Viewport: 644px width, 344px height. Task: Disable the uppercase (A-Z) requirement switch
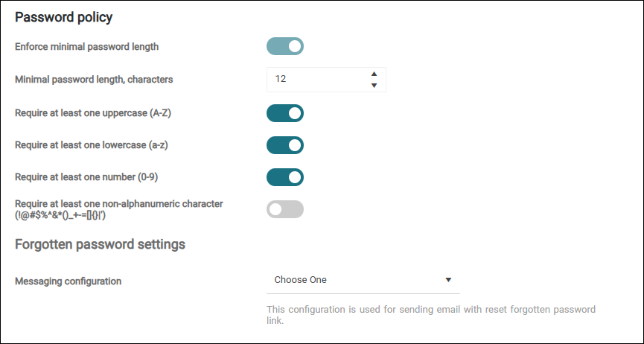tap(285, 113)
